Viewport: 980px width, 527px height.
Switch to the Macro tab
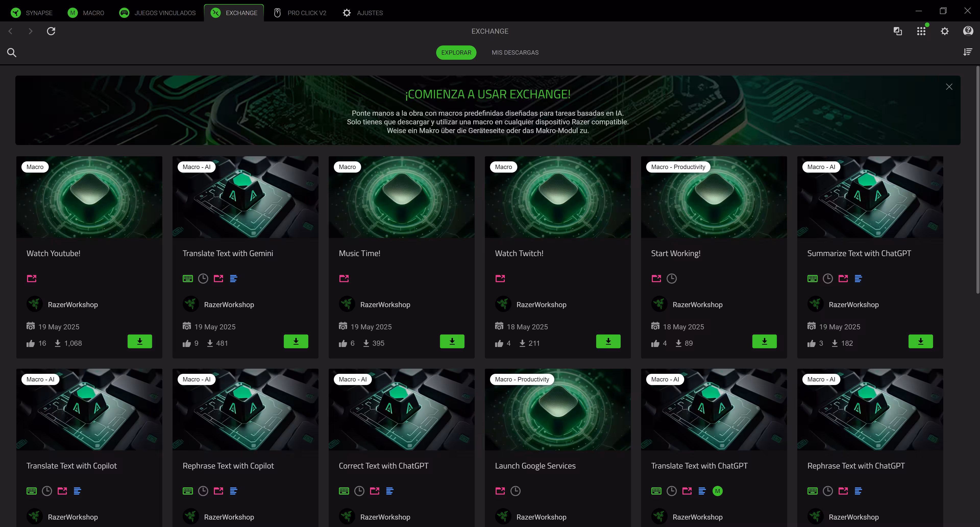click(86, 13)
